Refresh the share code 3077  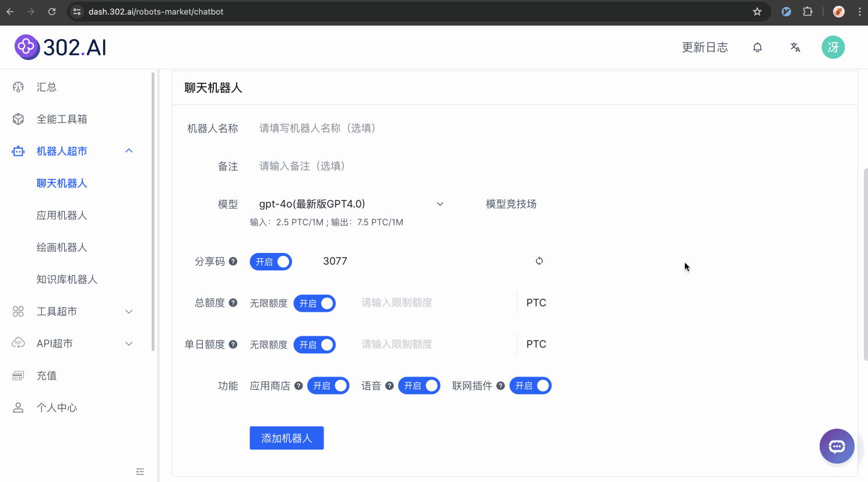click(x=539, y=261)
